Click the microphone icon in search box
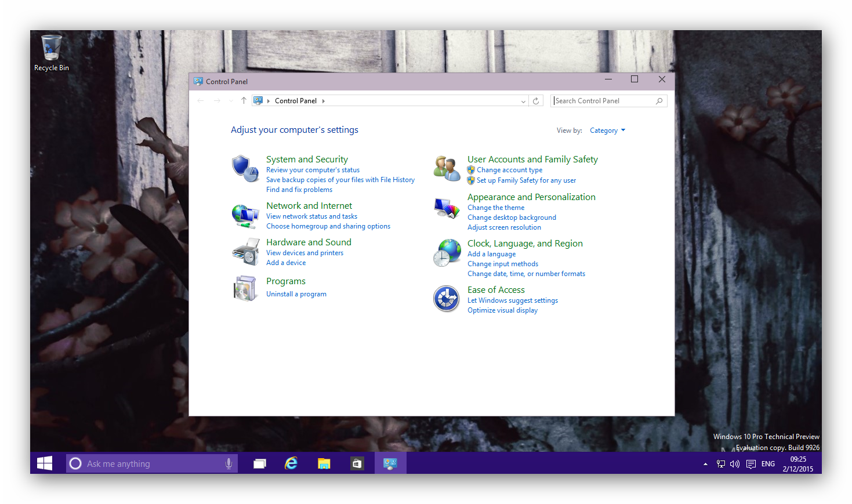 click(x=229, y=463)
